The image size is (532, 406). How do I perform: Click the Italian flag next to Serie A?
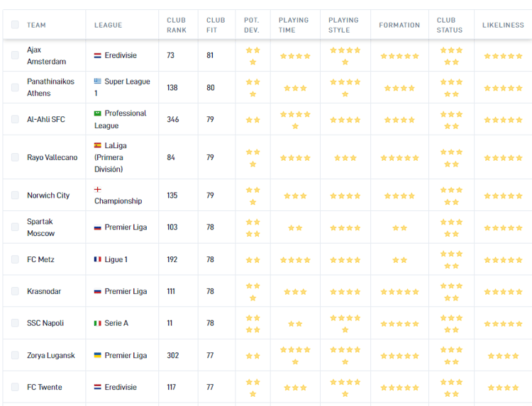pos(98,323)
